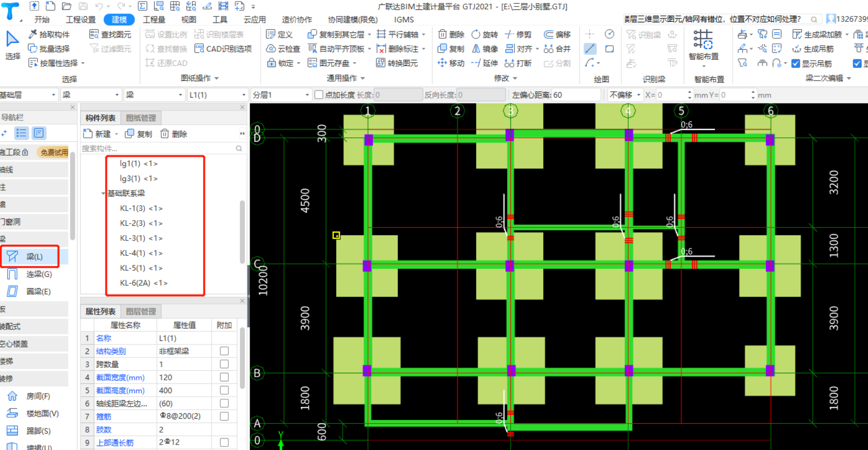Open the 查找图元 find element tool
The height and width of the screenshot is (450, 868).
point(110,34)
